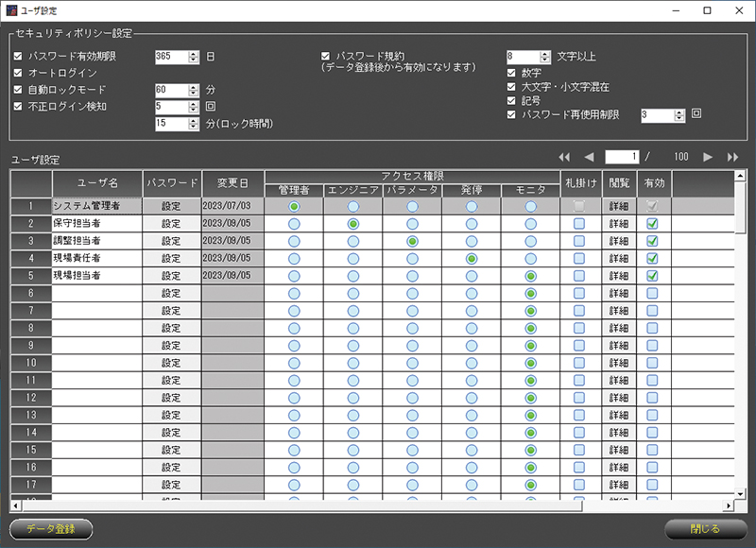The height and width of the screenshot is (548, 756).
Task: Select row header number 11
Action: [x=31, y=380]
